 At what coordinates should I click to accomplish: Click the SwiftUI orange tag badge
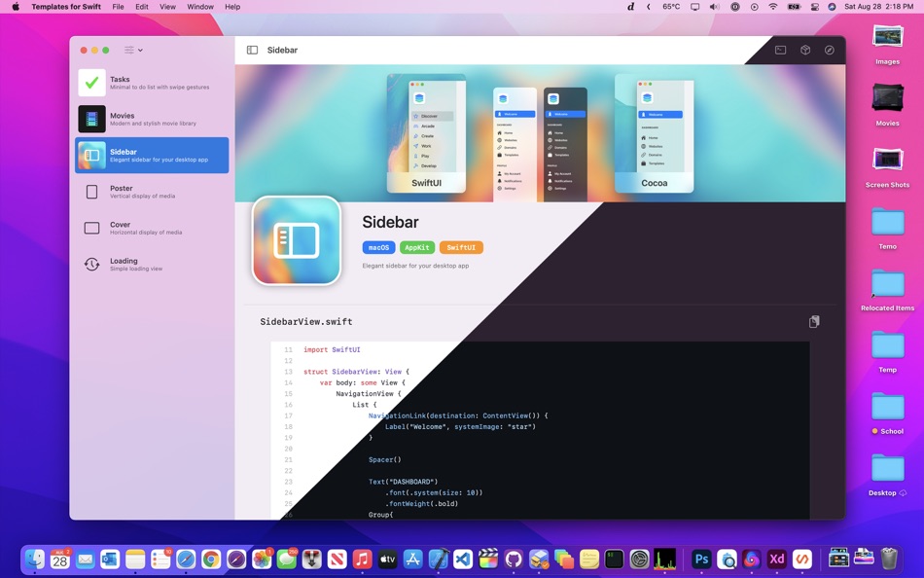pyautogui.click(x=461, y=248)
